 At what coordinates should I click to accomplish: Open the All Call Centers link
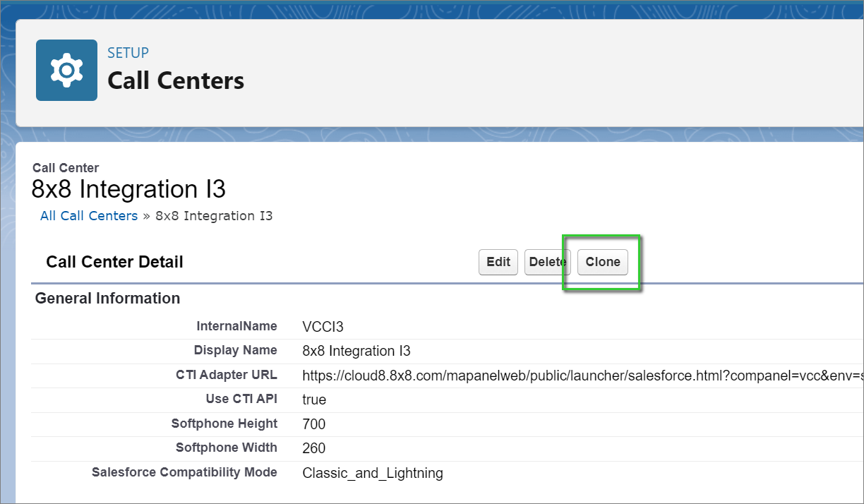point(89,216)
